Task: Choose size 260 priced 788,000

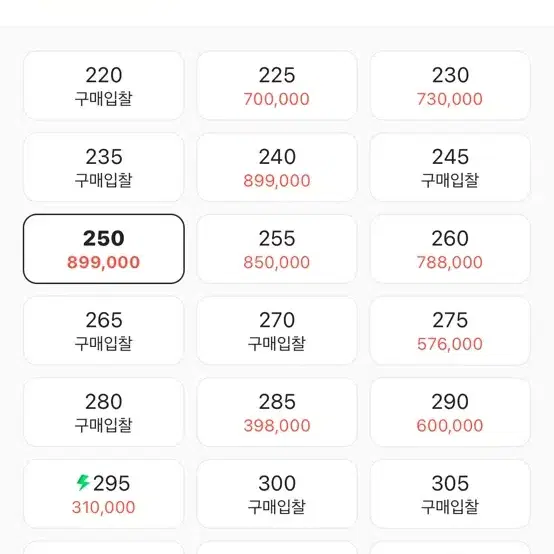Action: pyautogui.click(x=450, y=249)
